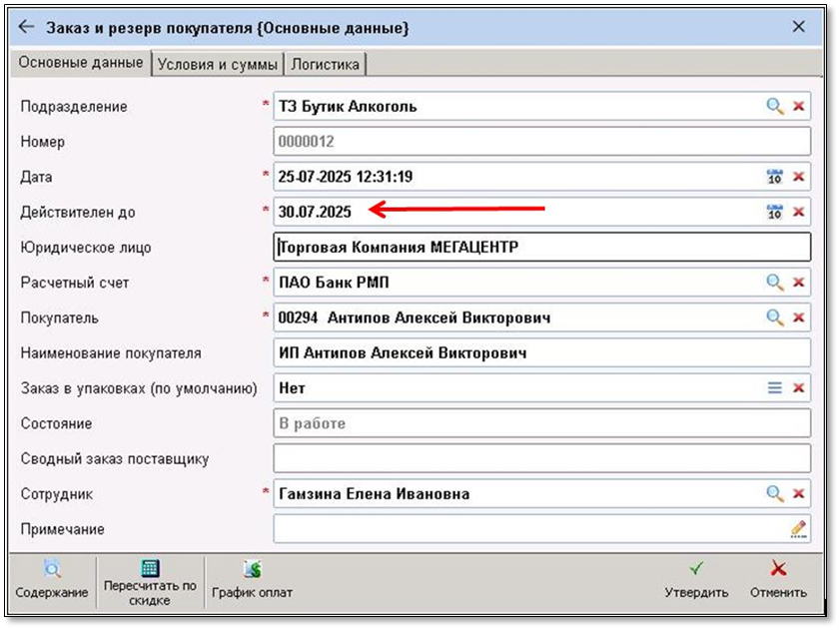Open note editor pencil for Примечание
The height and width of the screenshot is (630, 840).
(x=798, y=529)
